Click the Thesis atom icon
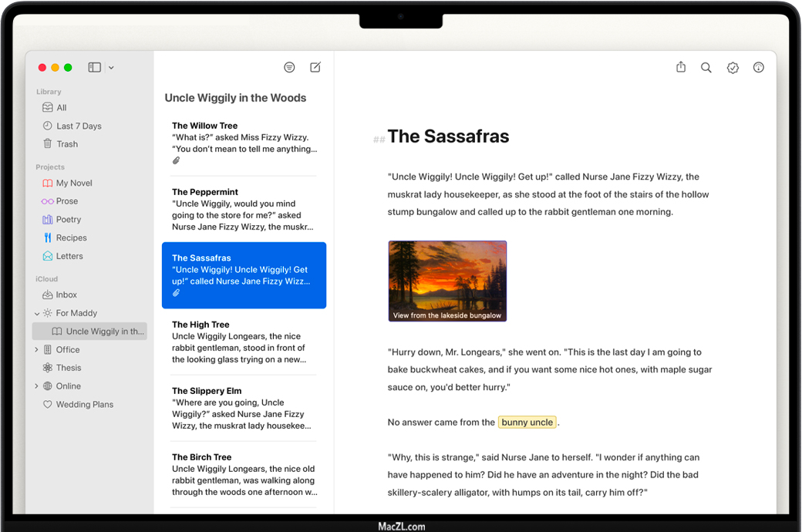 tap(48, 368)
